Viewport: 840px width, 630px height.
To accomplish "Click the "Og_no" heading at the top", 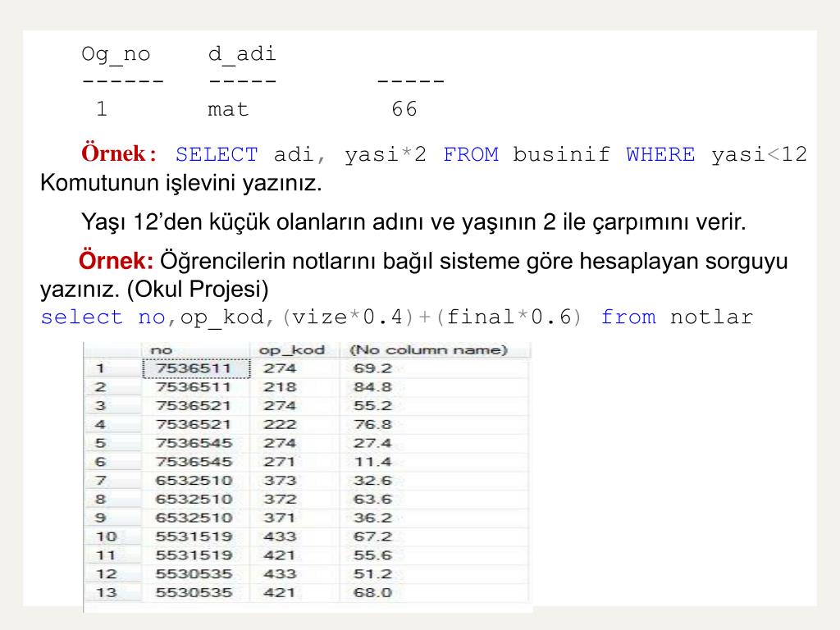I will point(116,55).
